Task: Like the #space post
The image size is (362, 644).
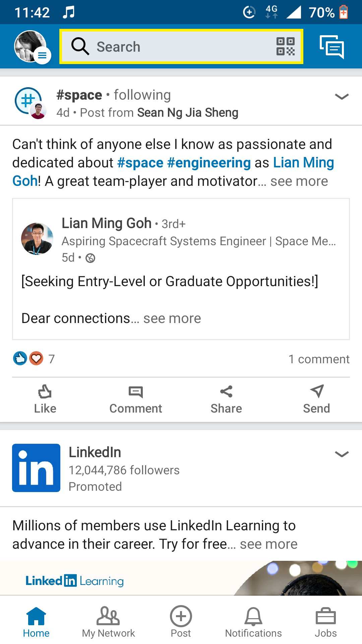Action: click(45, 399)
